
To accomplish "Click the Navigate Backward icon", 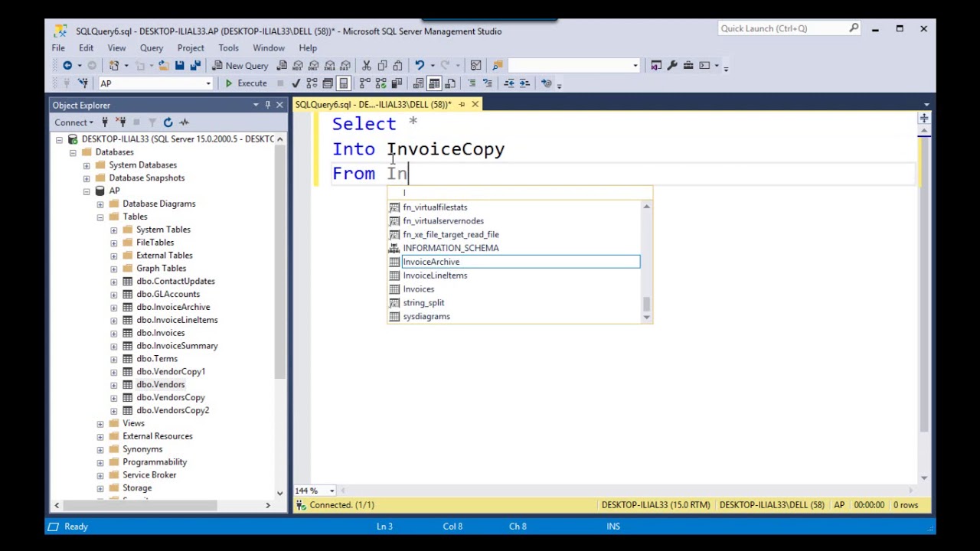I will 67,65.
